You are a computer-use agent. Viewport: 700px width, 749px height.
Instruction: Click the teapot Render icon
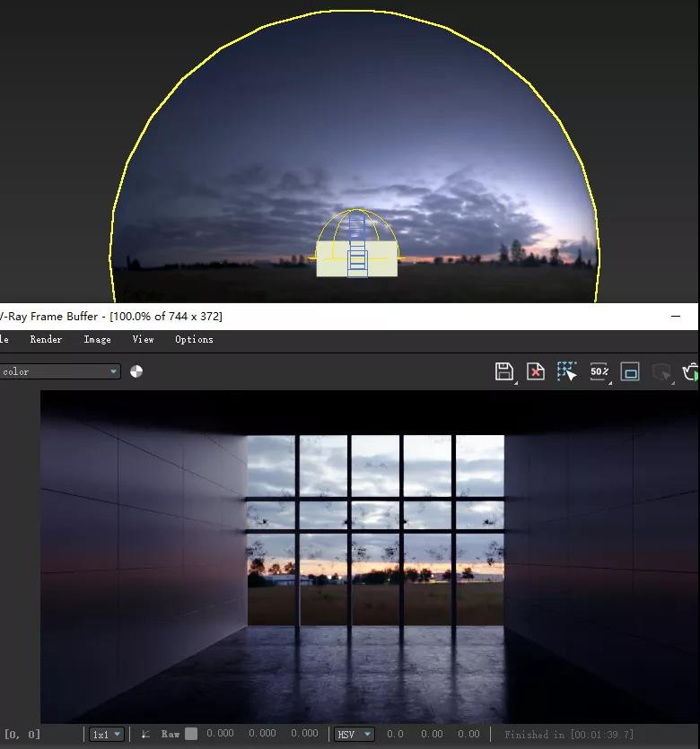point(691,371)
